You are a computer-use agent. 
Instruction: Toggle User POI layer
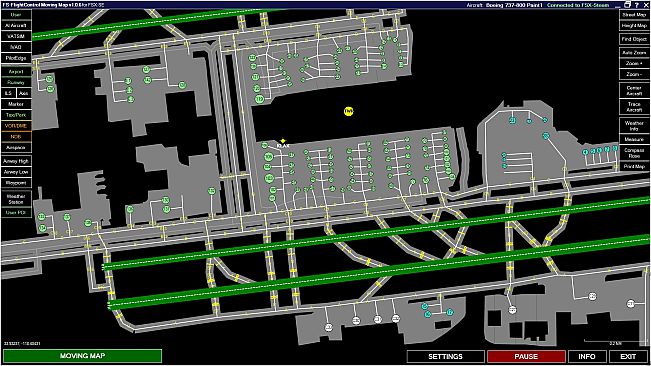pyautogui.click(x=16, y=212)
